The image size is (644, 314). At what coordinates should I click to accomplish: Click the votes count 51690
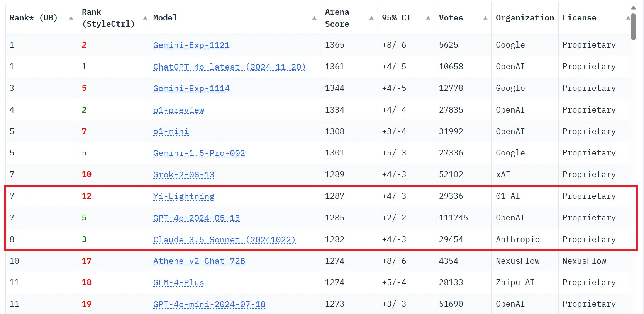click(451, 304)
